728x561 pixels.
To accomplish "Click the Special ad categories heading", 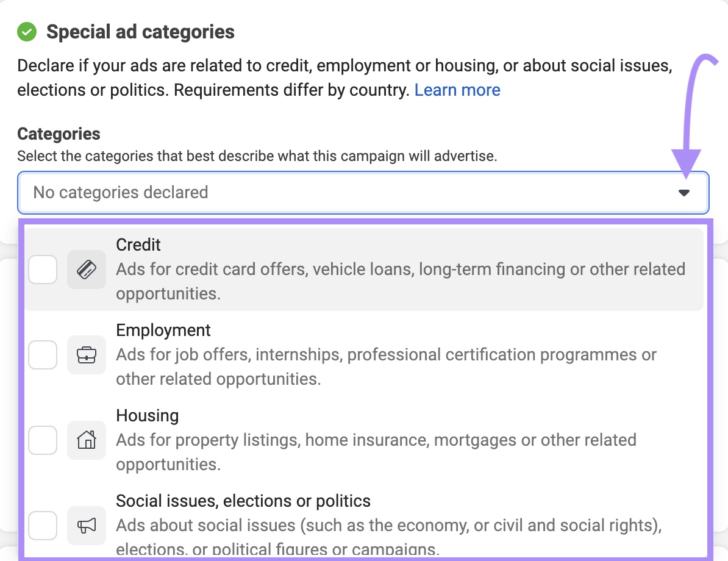I will click(141, 31).
